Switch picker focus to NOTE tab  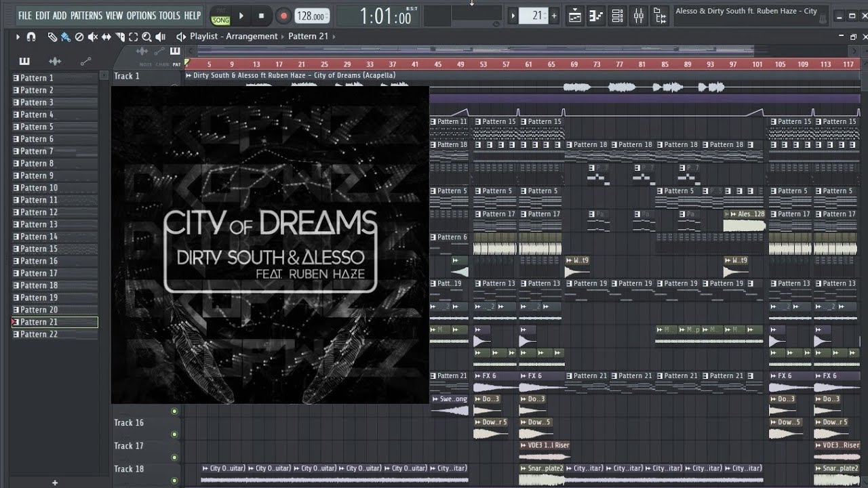click(145, 64)
